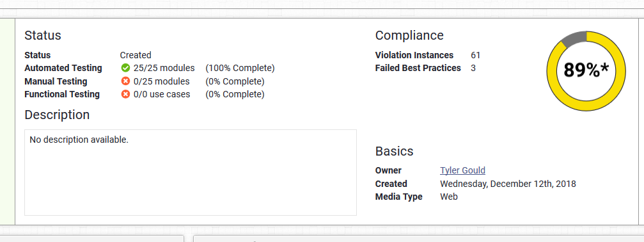644x242 pixels.
Task: Click the 'Created' status value
Action: click(136, 55)
